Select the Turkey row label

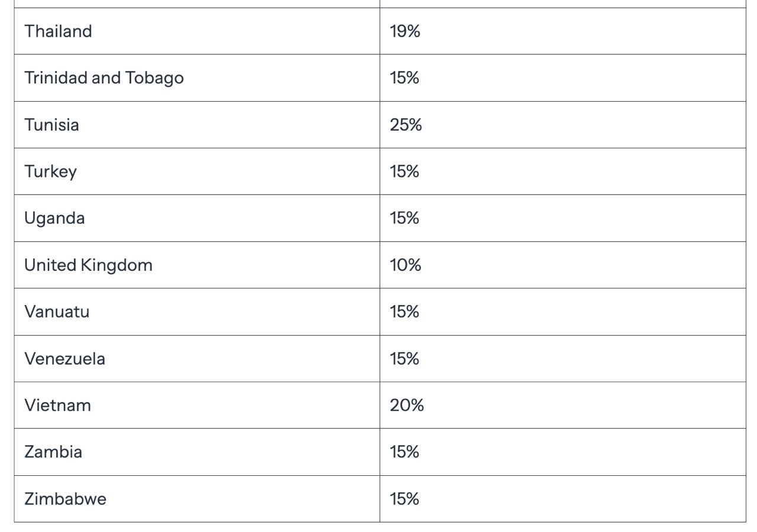pyautogui.click(x=51, y=171)
